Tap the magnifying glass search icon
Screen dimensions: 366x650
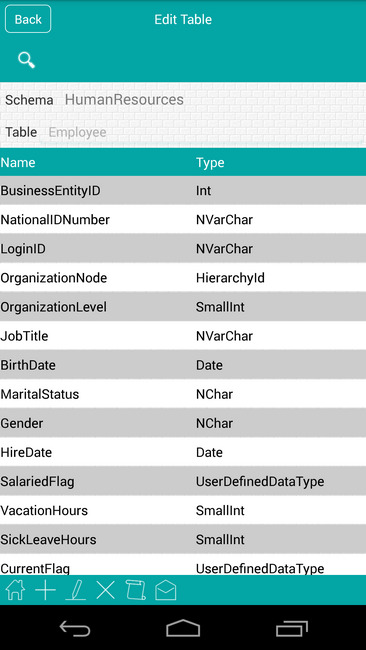point(27,61)
